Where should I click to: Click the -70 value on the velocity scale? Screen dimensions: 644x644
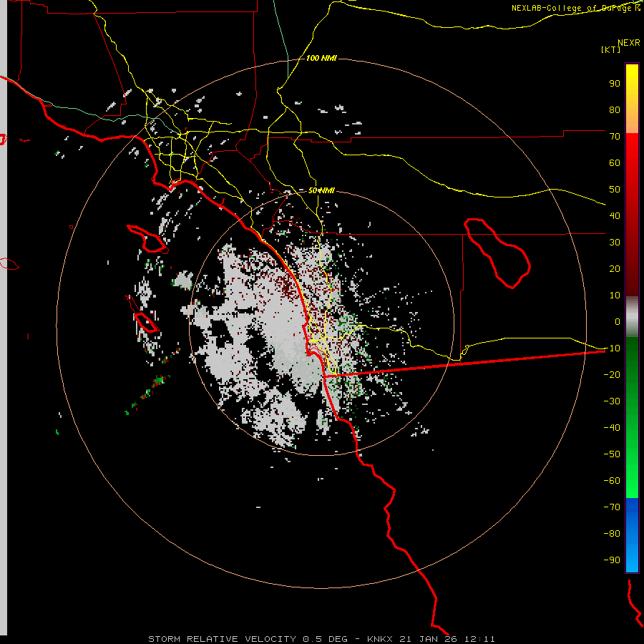click(x=612, y=507)
